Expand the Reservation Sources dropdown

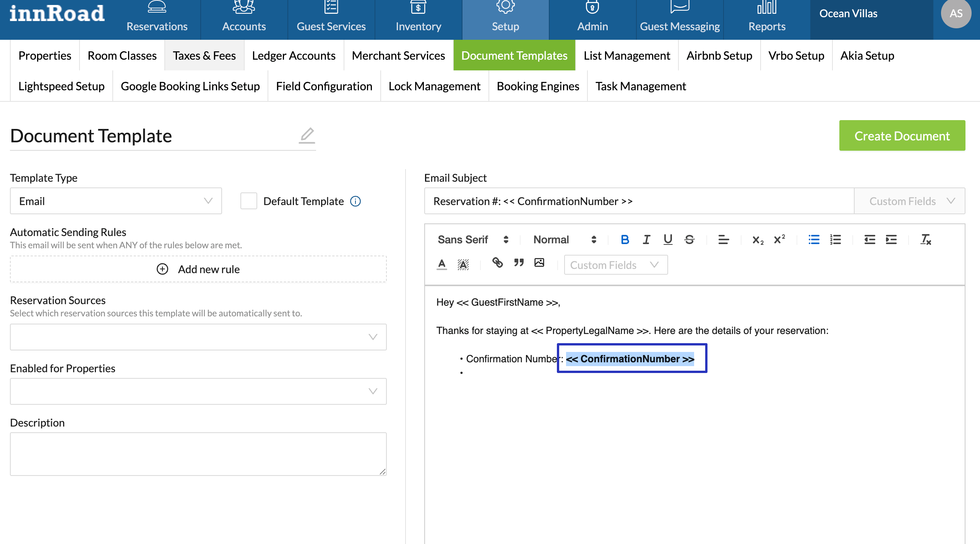(198, 337)
